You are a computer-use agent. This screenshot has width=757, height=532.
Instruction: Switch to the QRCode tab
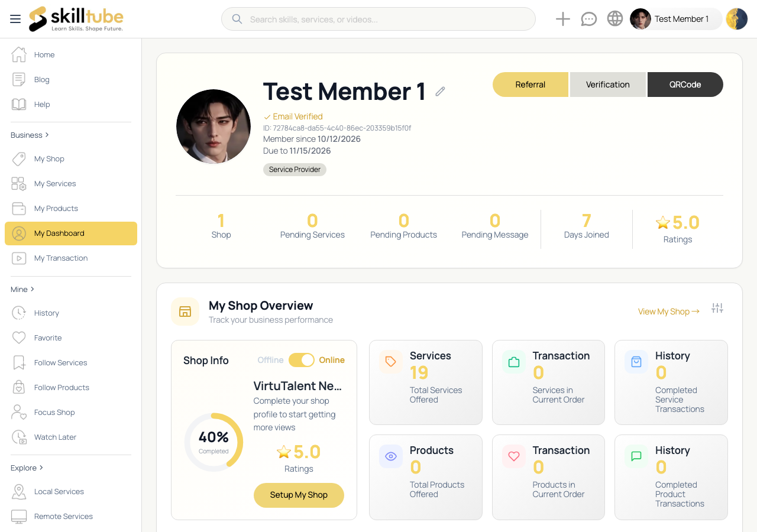(685, 85)
